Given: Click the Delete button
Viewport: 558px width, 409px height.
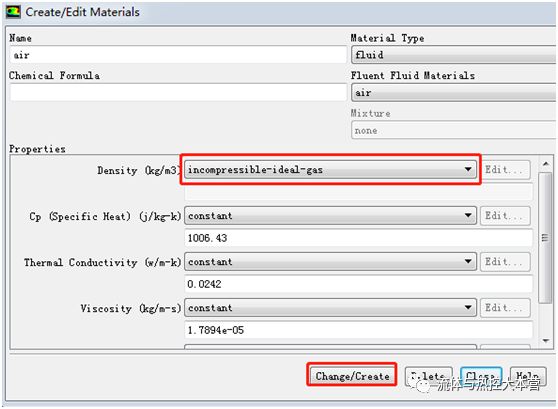Looking at the screenshot, I should pyautogui.click(x=429, y=376).
